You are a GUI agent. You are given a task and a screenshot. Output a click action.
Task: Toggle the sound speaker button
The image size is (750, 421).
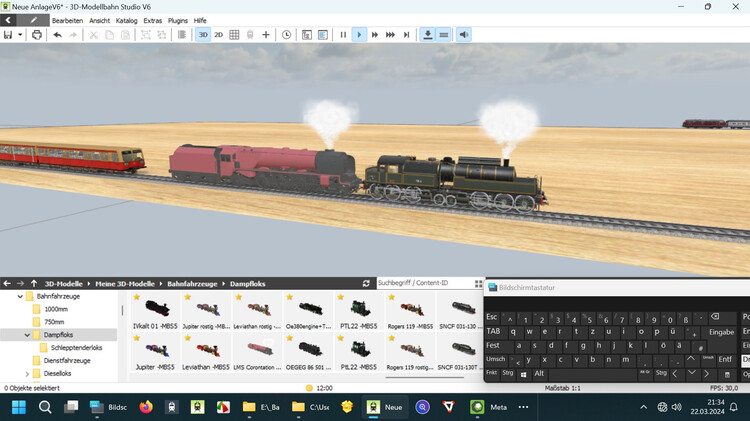[x=463, y=35]
